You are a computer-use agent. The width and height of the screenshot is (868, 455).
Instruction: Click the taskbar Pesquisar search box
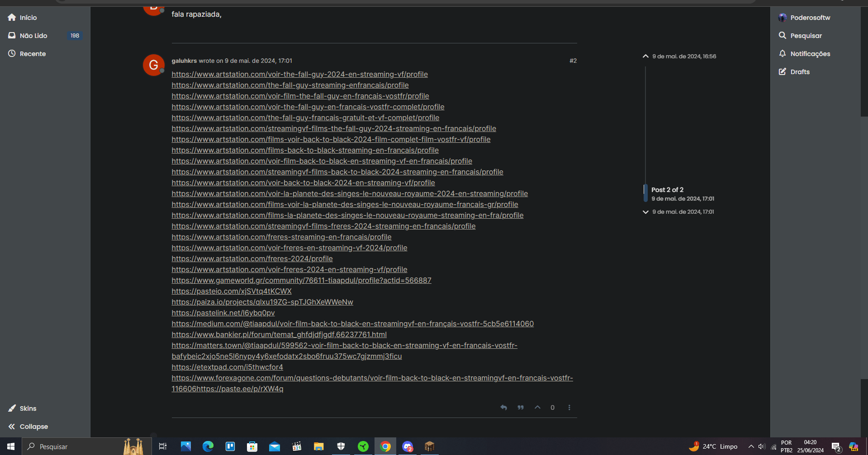[x=86, y=446]
